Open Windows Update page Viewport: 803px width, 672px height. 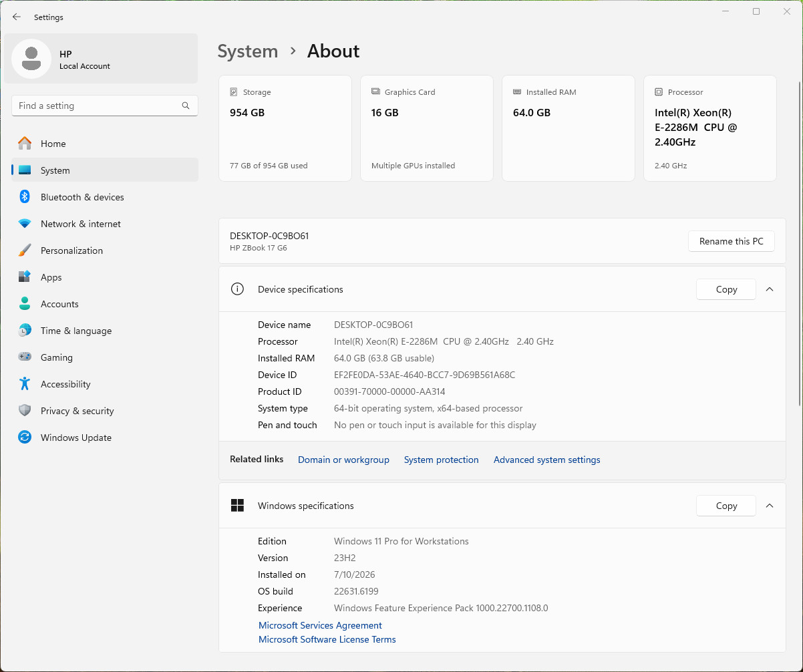[x=105, y=438]
